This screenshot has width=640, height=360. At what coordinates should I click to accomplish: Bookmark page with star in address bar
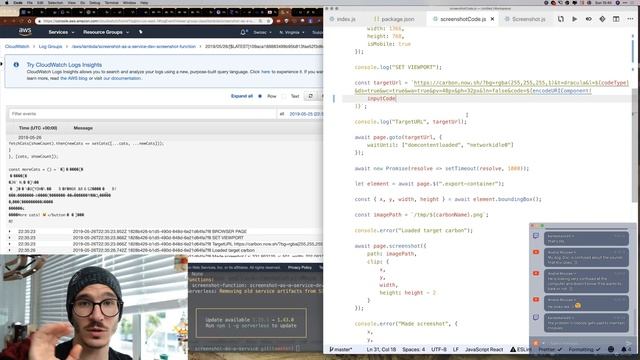[x=268, y=21]
